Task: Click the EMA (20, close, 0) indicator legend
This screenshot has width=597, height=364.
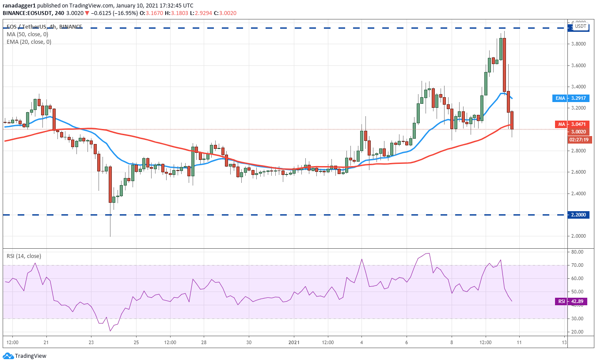Action: (x=29, y=42)
